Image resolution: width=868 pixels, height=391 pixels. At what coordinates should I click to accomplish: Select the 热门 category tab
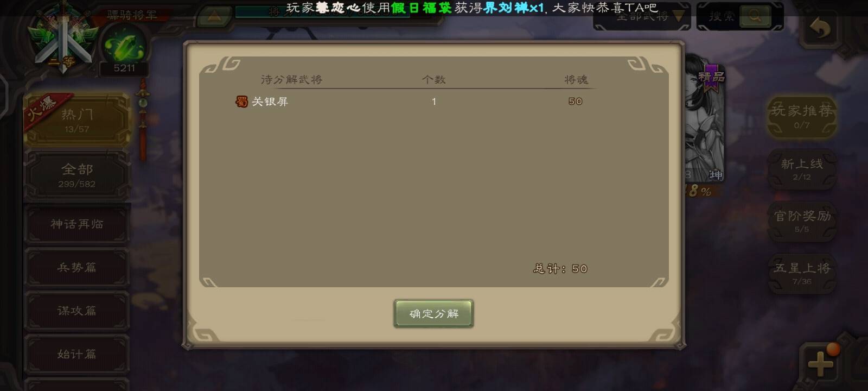click(76, 119)
